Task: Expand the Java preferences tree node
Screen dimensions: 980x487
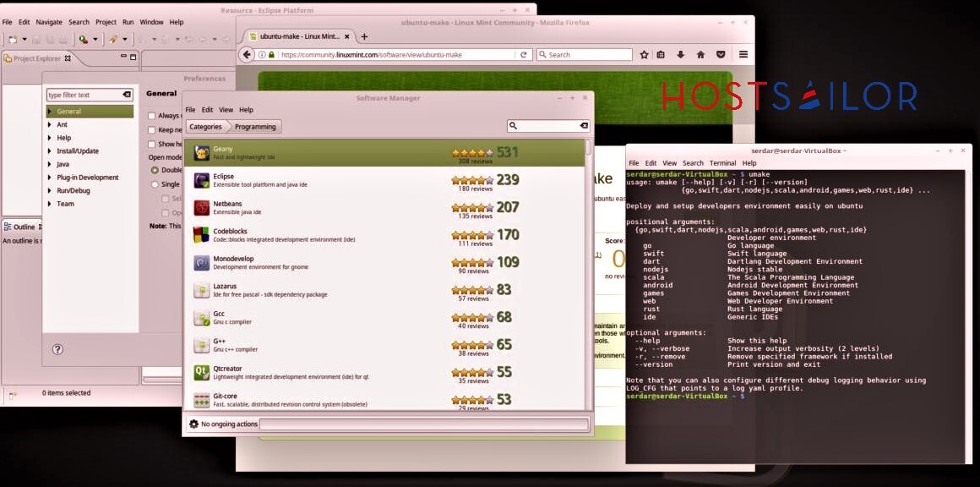Action: (50, 164)
